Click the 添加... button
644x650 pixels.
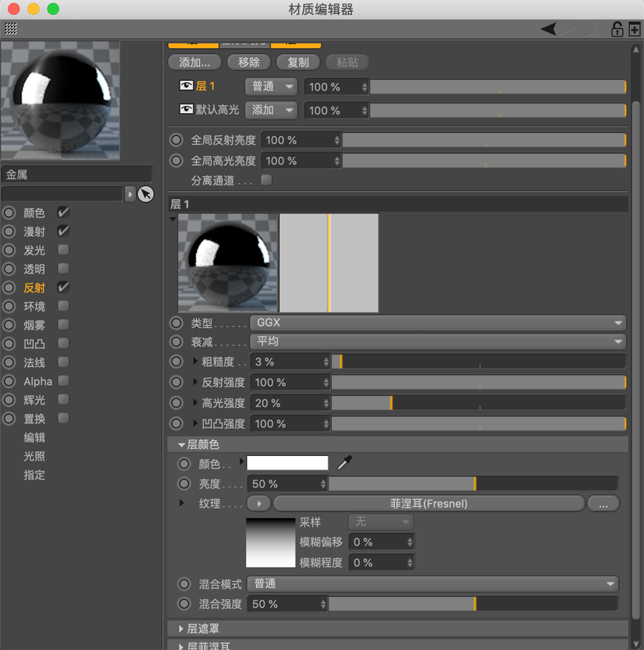pos(195,62)
